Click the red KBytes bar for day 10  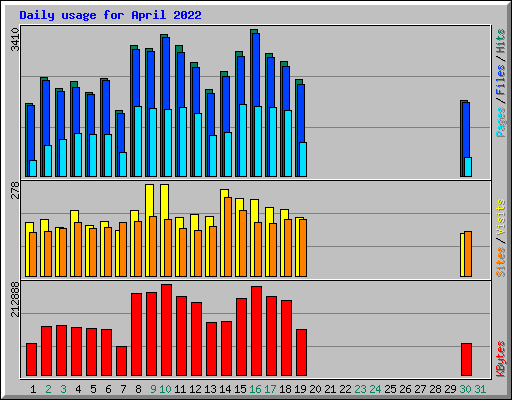167,330
